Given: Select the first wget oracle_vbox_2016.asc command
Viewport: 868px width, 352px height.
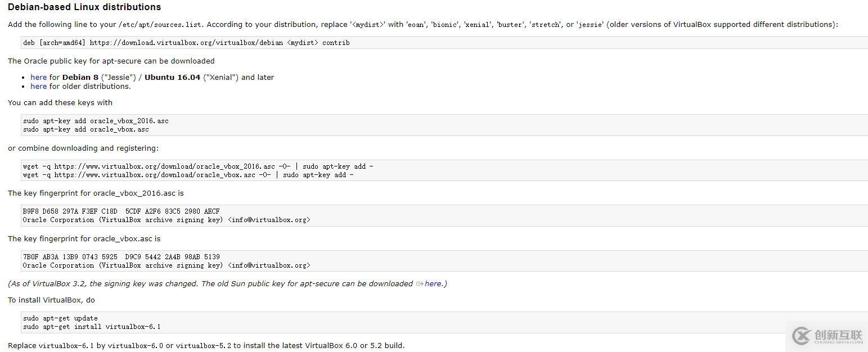Looking at the screenshot, I should (x=197, y=166).
